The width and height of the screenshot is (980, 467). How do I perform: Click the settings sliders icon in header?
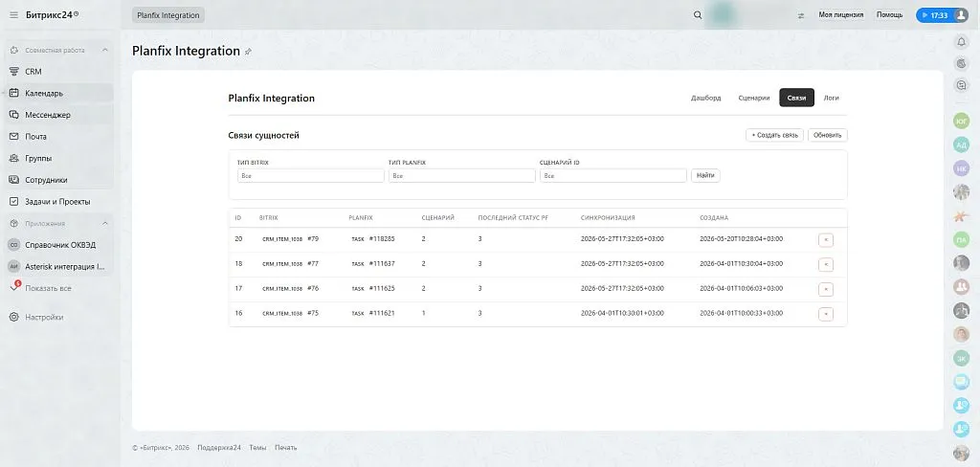(x=801, y=15)
